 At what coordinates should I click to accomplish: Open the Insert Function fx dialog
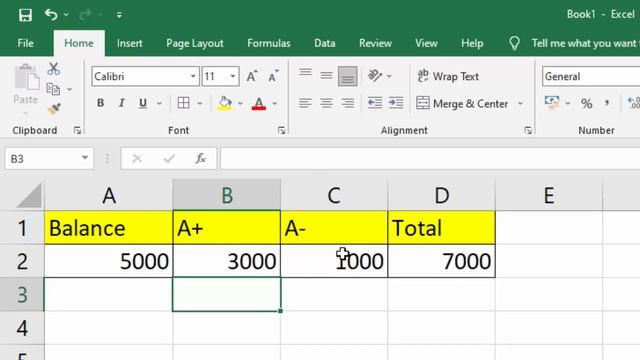click(200, 158)
